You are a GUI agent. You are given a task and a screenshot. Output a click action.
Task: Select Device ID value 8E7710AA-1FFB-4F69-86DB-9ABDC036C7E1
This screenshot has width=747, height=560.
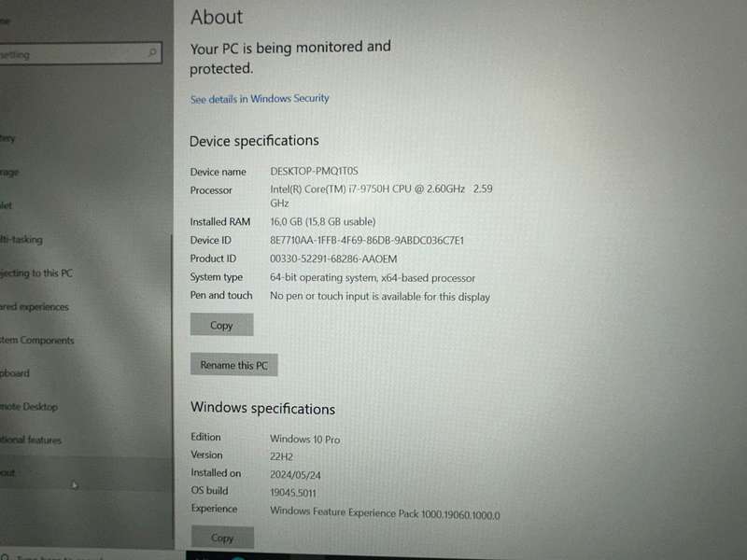(x=367, y=240)
